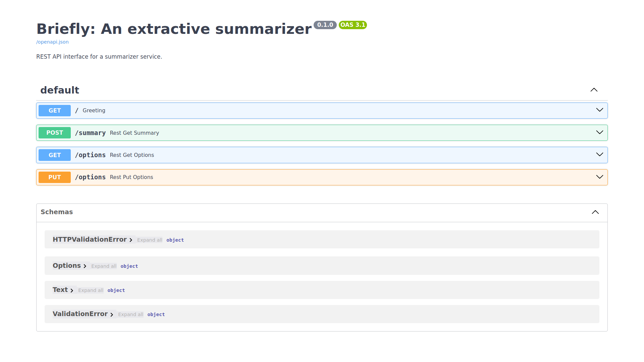Click Expand all for Options schema

pyautogui.click(x=104, y=266)
